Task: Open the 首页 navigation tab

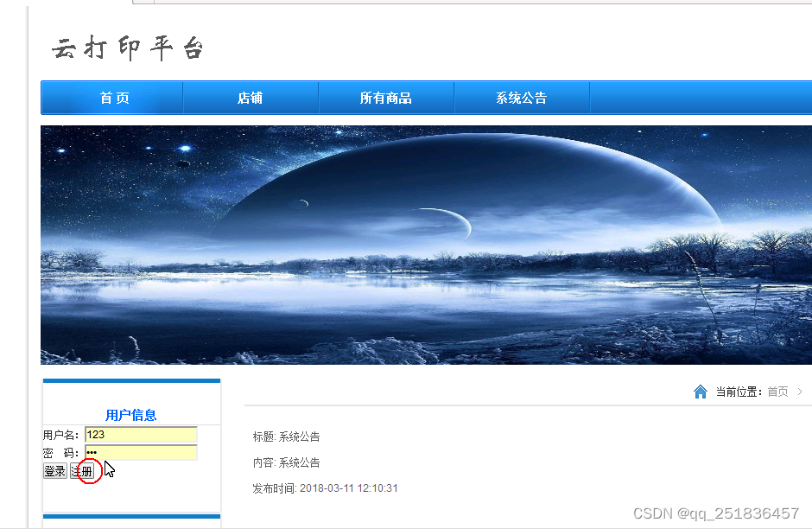Action: pyautogui.click(x=112, y=98)
